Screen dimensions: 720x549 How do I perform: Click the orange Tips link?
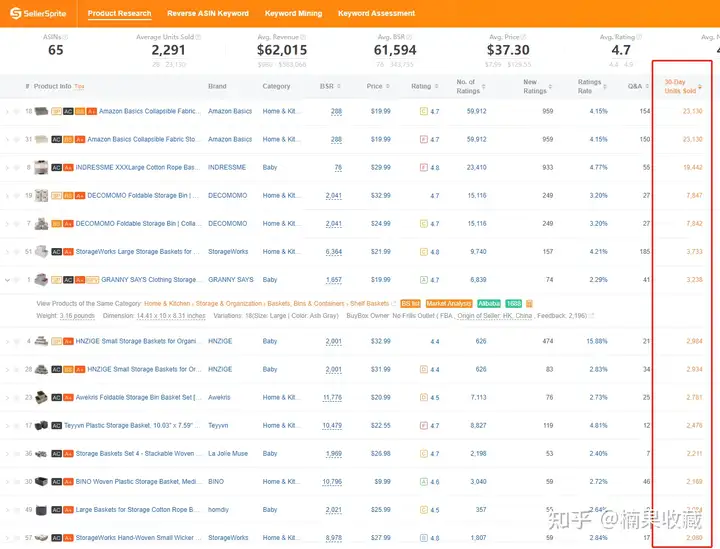click(x=79, y=86)
